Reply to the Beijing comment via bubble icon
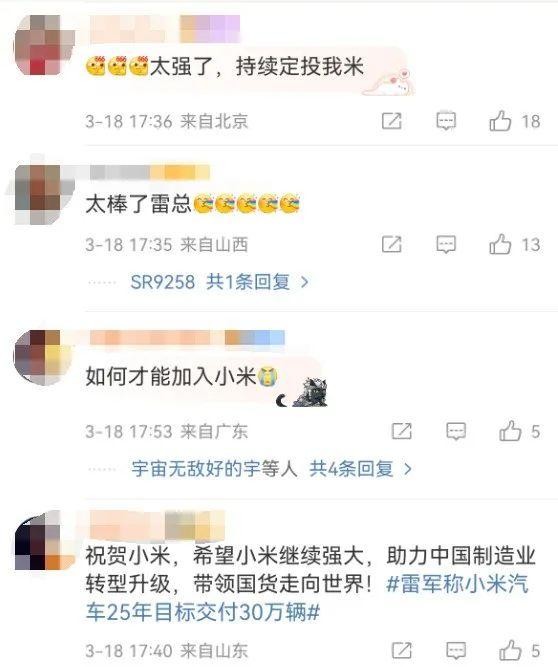This screenshot has height=667, width=558. coord(446,121)
